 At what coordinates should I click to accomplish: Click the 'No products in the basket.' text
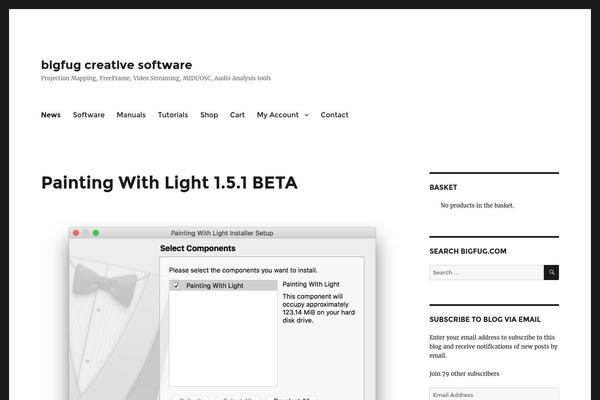(477, 206)
